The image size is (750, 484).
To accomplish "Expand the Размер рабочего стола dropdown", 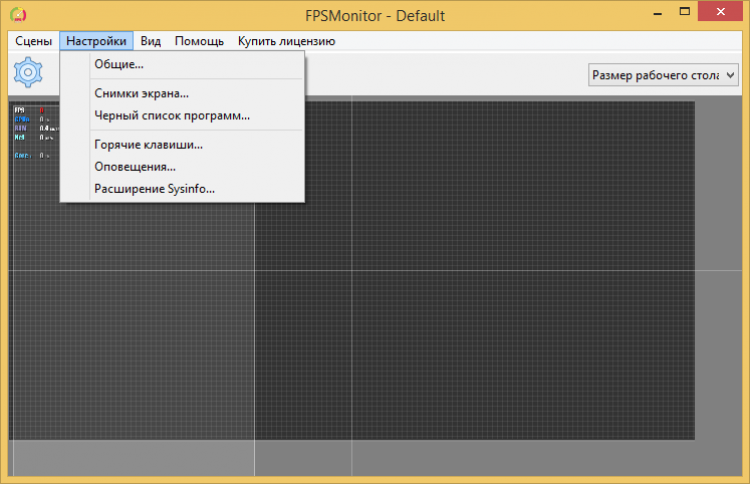I will pyautogui.click(x=663, y=75).
